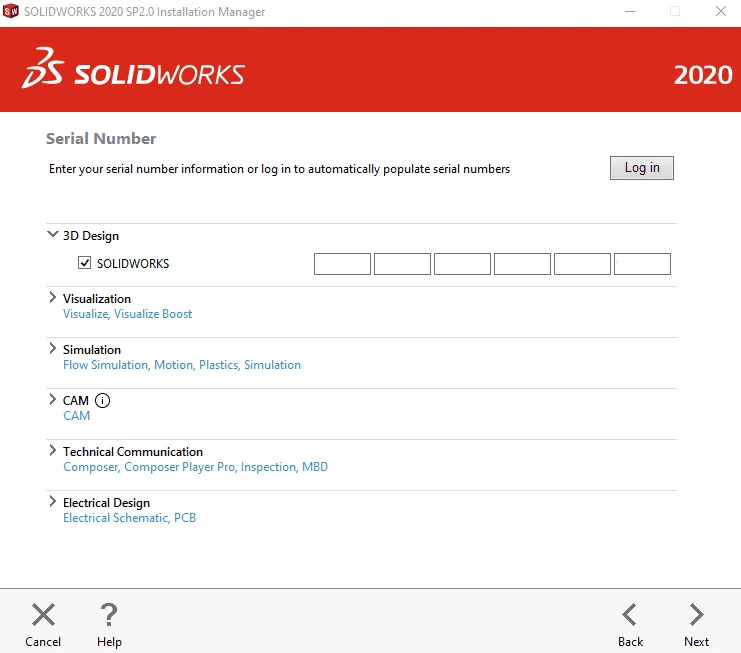Click the first serial number input box
This screenshot has width=741, height=653.
pos(342,264)
